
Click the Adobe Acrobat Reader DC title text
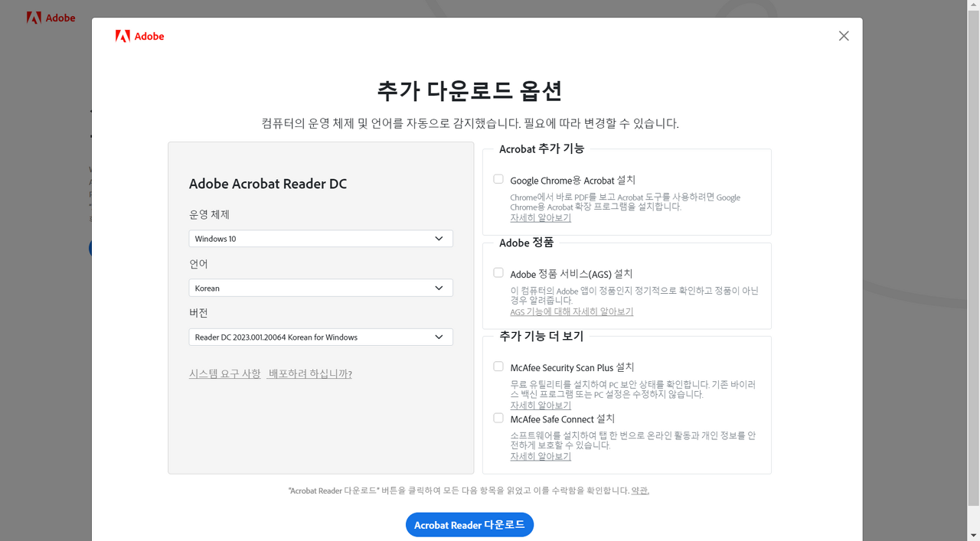pyautogui.click(x=268, y=184)
